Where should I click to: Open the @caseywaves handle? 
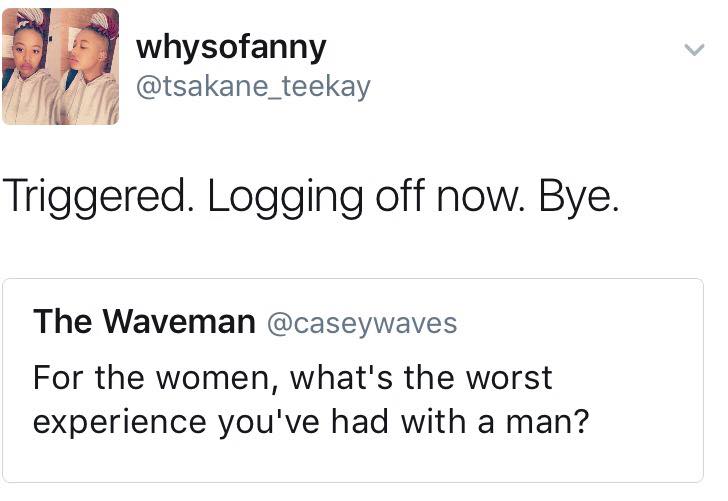click(x=362, y=323)
